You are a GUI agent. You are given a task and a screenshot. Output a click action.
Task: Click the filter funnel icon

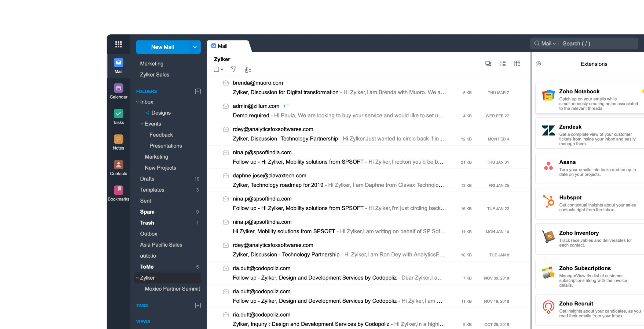[x=233, y=70]
